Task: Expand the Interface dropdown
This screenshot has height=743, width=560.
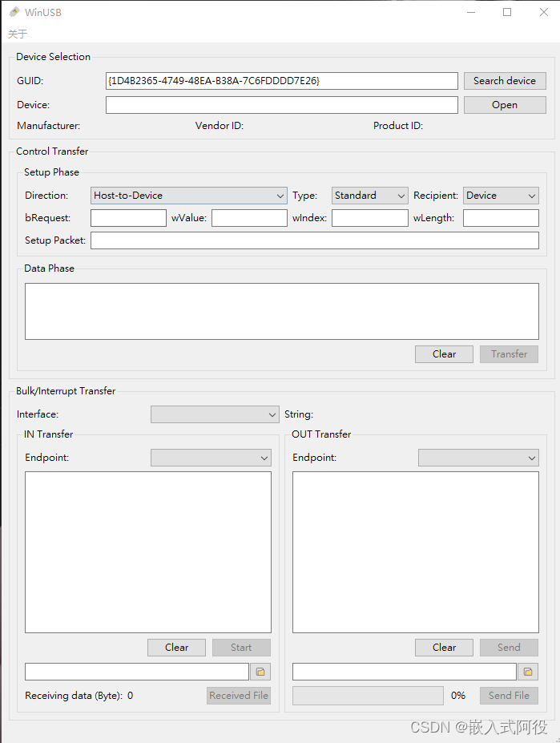Action: (x=215, y=414)
